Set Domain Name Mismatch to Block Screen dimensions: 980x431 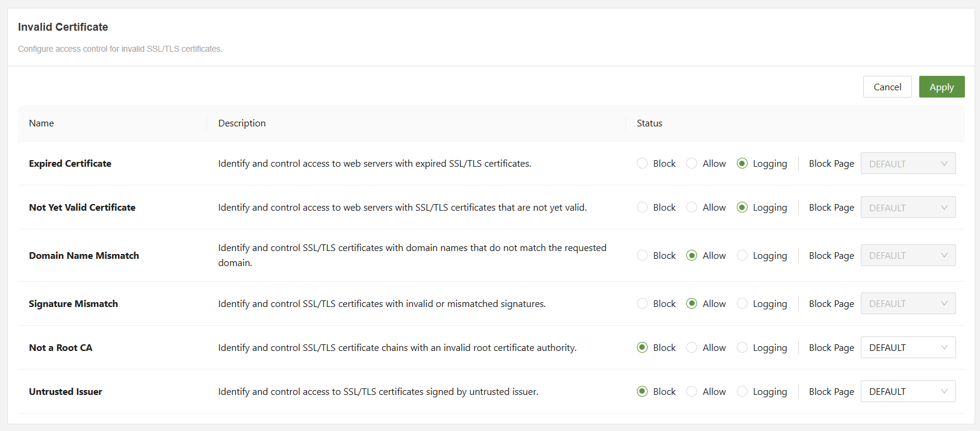(642, 255)
